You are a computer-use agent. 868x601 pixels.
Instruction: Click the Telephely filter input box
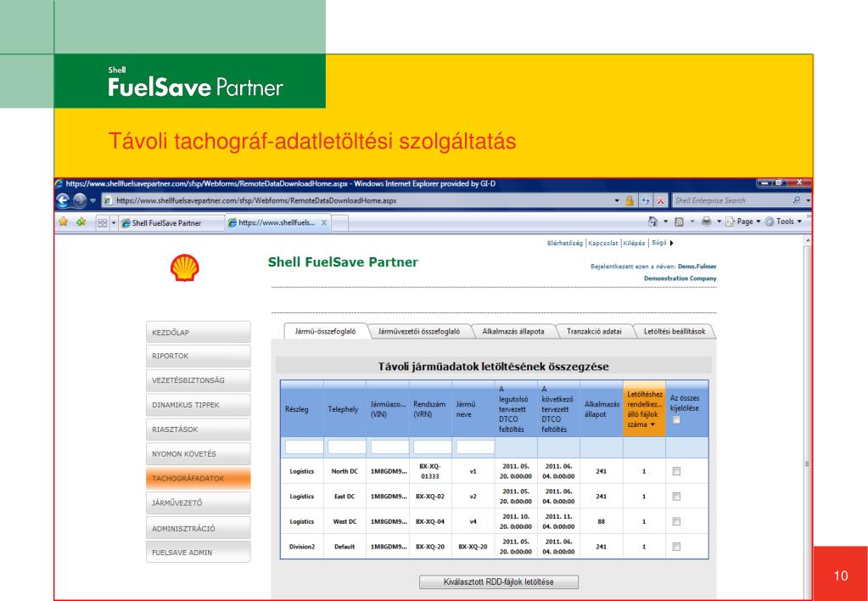click(x=346, y=447)
